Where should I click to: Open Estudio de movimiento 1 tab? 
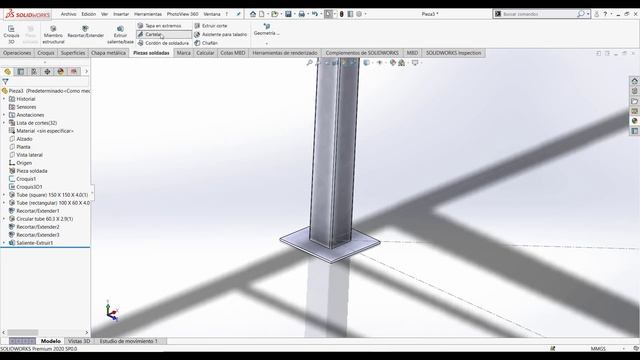click(x=129, y=341)
